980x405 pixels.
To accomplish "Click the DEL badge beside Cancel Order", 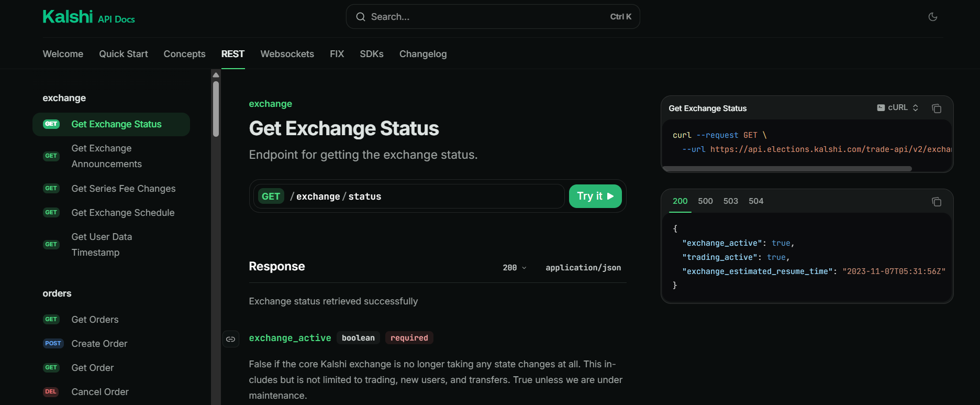I will click(51, 392).
